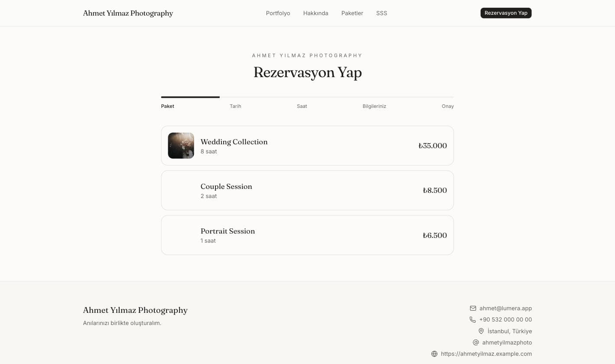
Task: Click the phone icon next to +90 532
Action: click(x=473, y=319)
